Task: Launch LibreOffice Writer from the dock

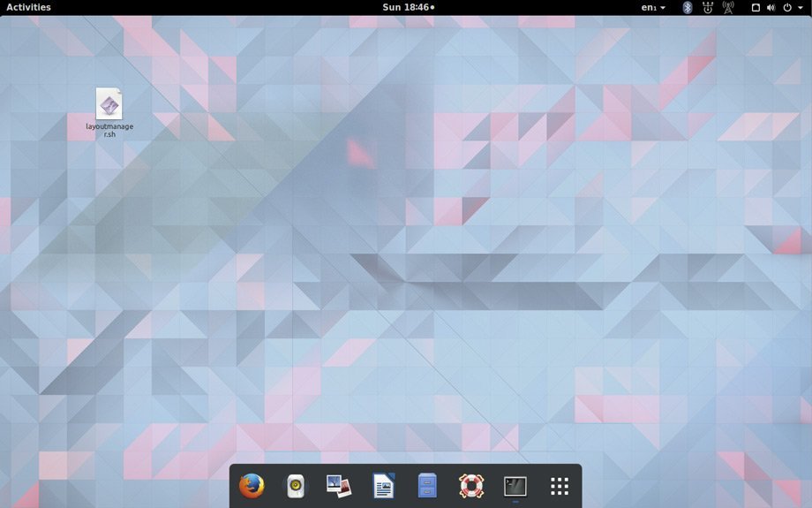Action: tap(383, 486)
